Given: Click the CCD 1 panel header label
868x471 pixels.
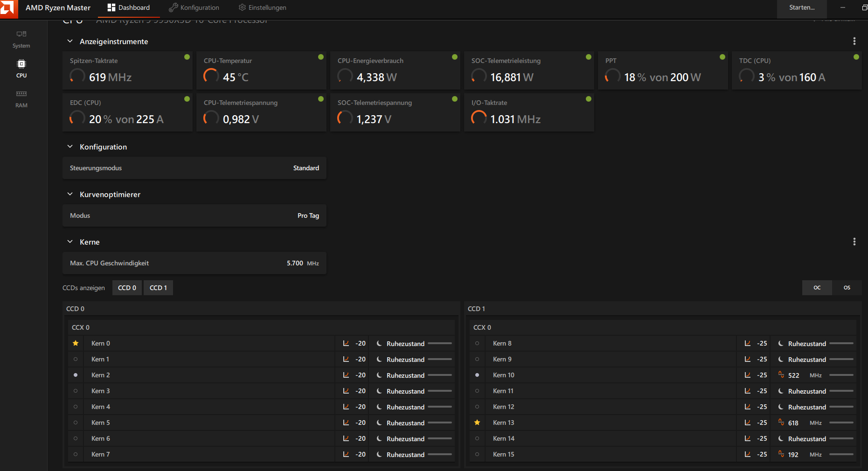Looking at the screenshot, I should pyautogui.click(x=476, y=309).
